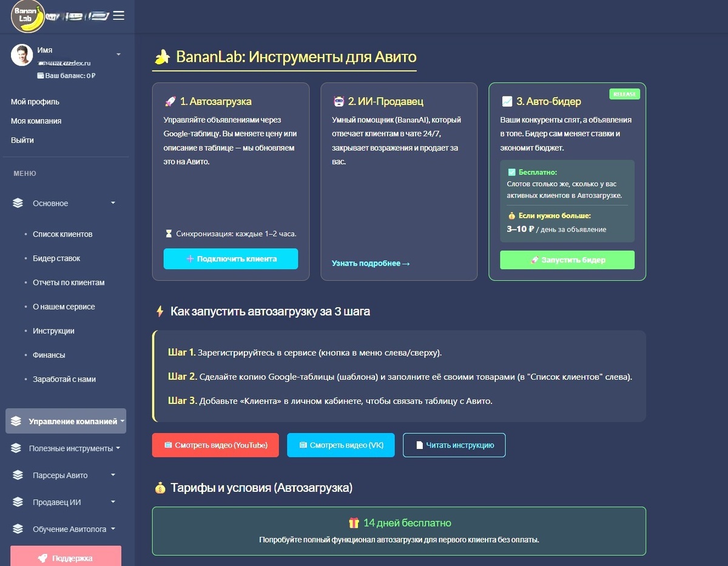Click the layers icon beside Обучение Авитолога
This screenshot has width=728, height=566.
pyautogui.click(x=18, y=529)
